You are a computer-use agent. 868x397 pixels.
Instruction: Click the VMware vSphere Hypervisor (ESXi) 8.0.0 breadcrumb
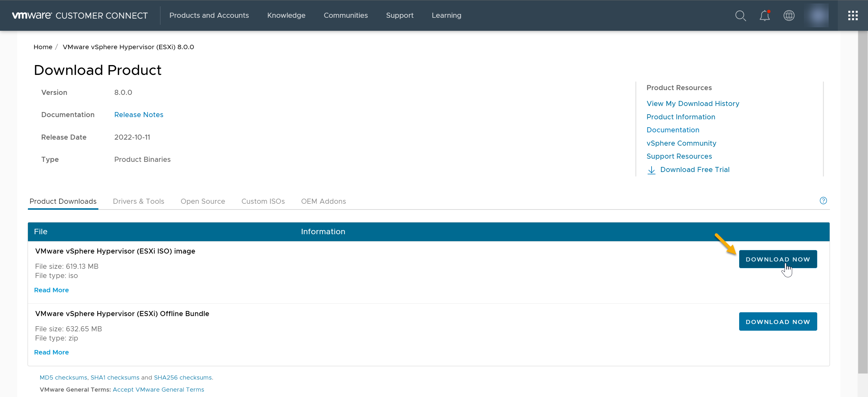click(128, 47)
